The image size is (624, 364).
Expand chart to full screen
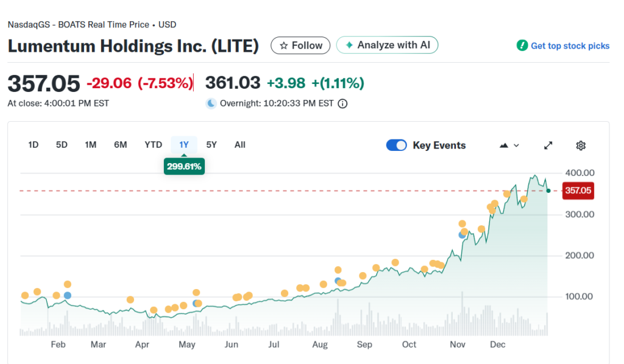click(x=548, y=145)
